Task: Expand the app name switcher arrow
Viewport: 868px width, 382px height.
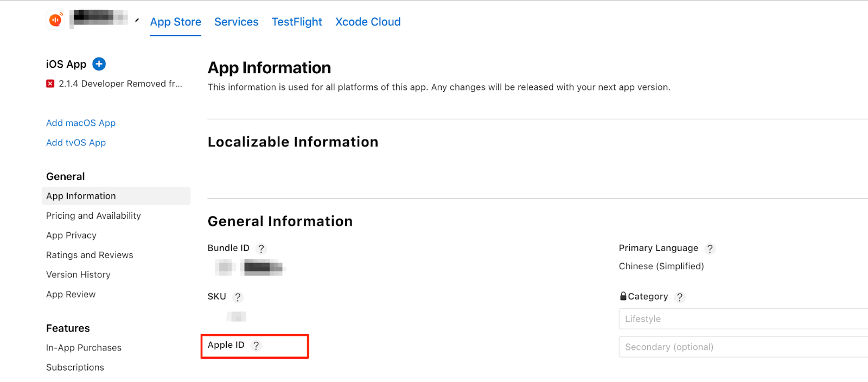Action: click(x=137, y=21)
